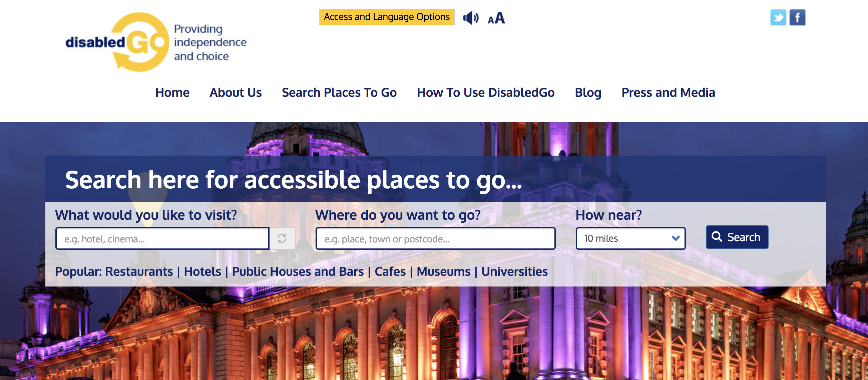This screenshot has width=868, height=380.
Task: Open Access and Language Options
Action: [387, 17]
